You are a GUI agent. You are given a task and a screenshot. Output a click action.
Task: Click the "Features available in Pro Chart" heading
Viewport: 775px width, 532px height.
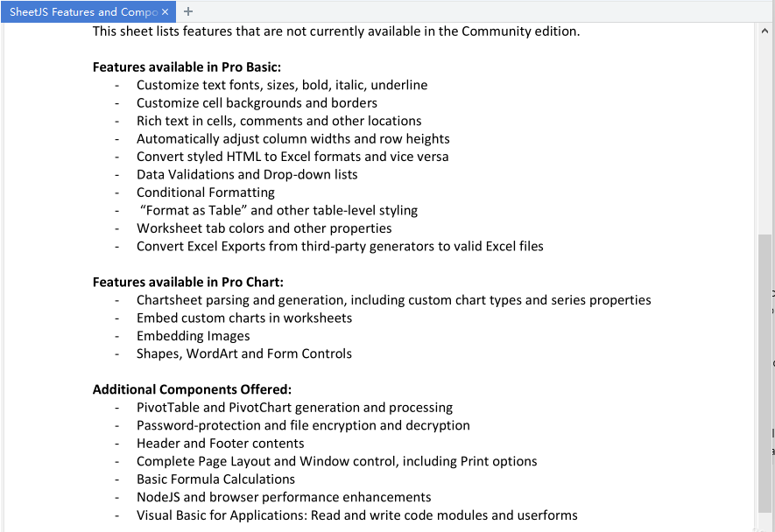click(x=187, y=282)
